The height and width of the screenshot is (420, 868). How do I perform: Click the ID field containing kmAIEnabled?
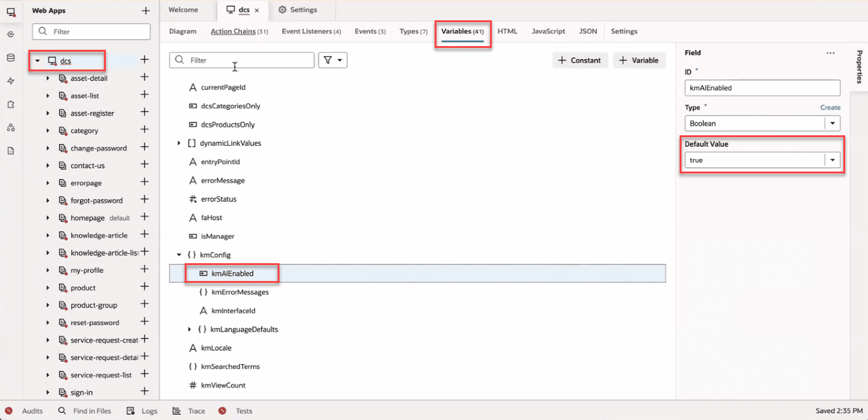click(762, 87)
